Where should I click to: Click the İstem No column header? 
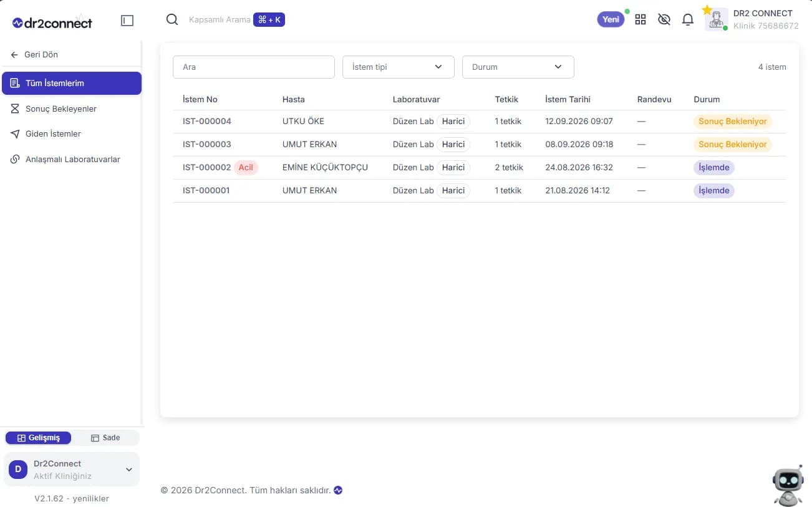200,99
